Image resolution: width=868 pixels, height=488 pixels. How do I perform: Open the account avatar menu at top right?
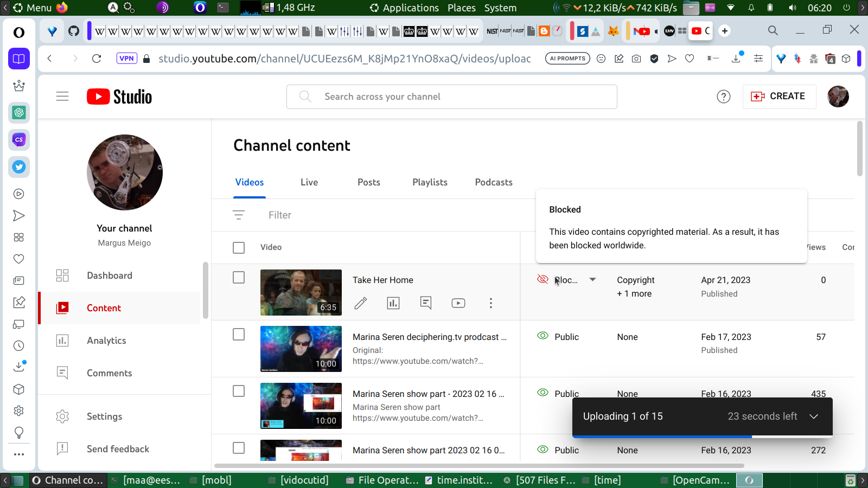838,97
